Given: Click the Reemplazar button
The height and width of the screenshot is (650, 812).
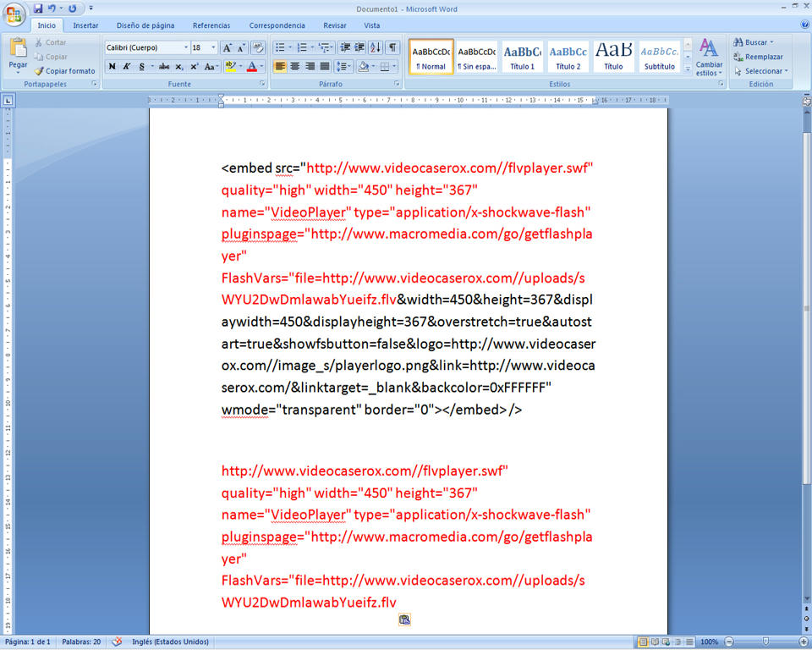Looking at the screenshot, I should [758, 57].
